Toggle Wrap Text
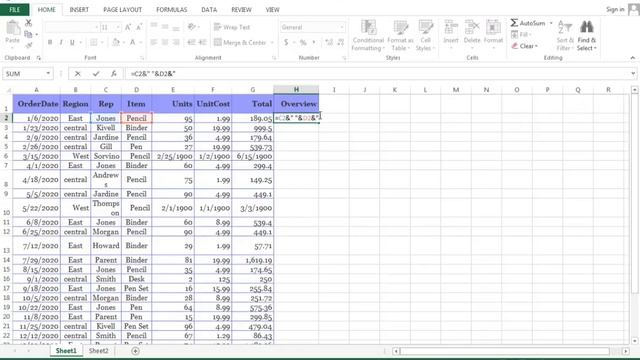Screen dimensions: 640x360 point(232,27)
